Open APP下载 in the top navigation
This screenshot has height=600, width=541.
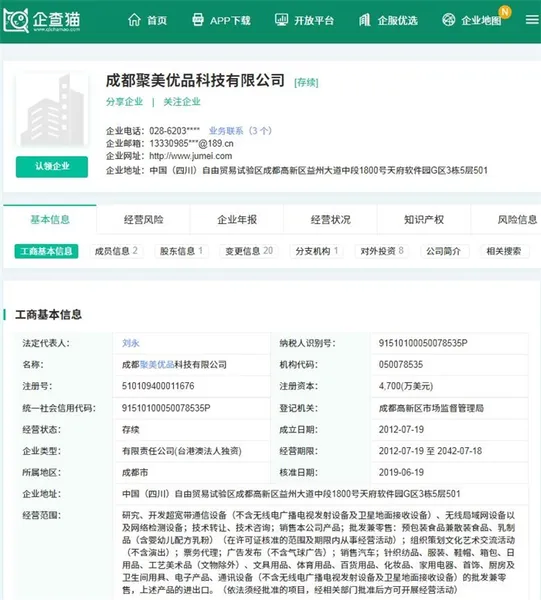pos(230,20)
